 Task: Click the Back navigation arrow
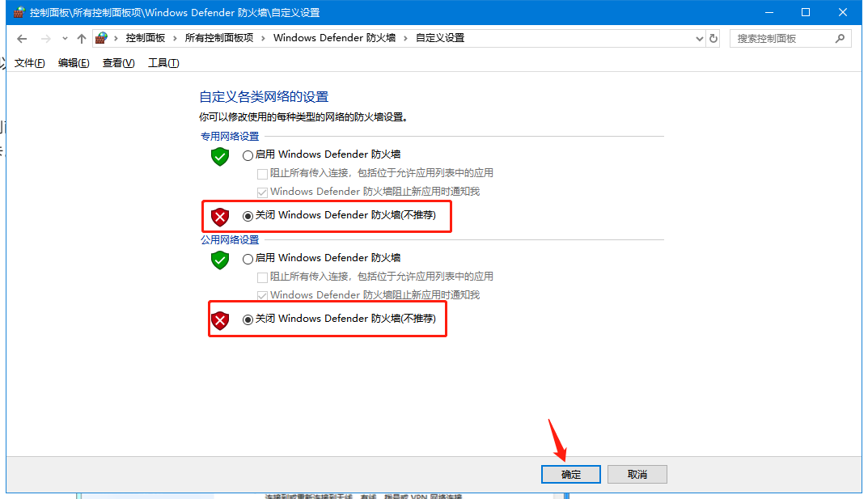(22, 38)
